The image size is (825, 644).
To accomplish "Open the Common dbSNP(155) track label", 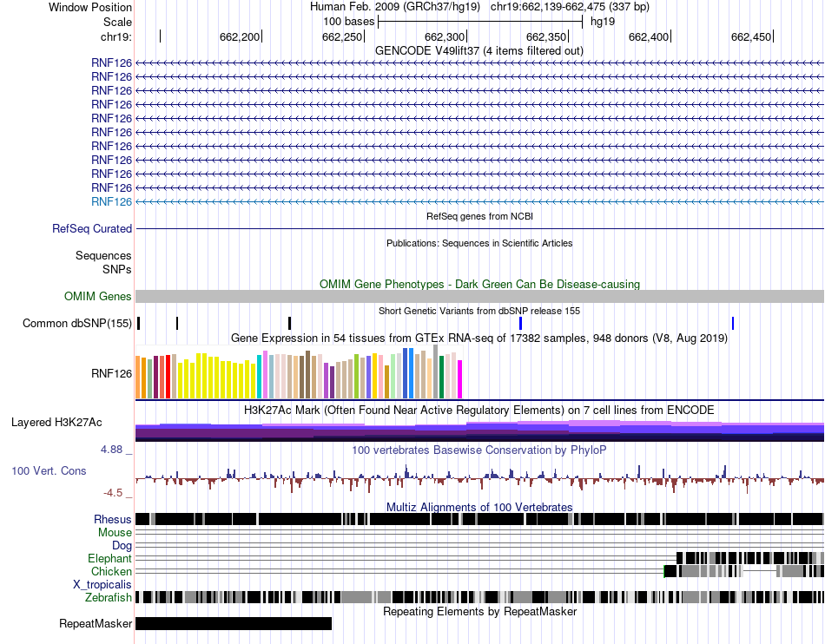I will [x=77, y=324].
